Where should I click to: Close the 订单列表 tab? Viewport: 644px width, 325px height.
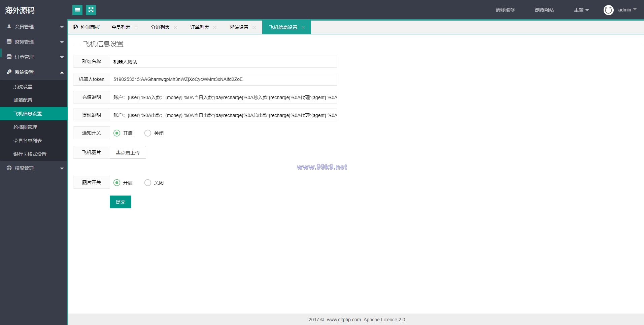click(x=215, y=28)
